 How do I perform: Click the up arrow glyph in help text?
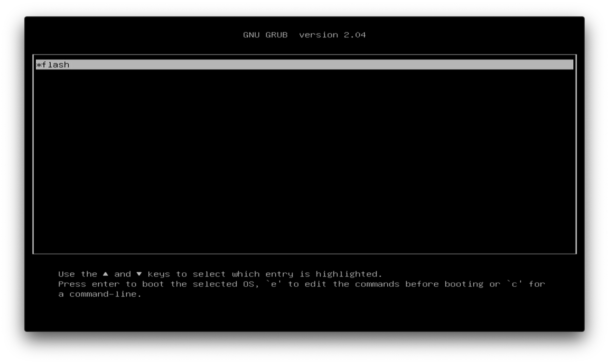(x=105, y=274)
